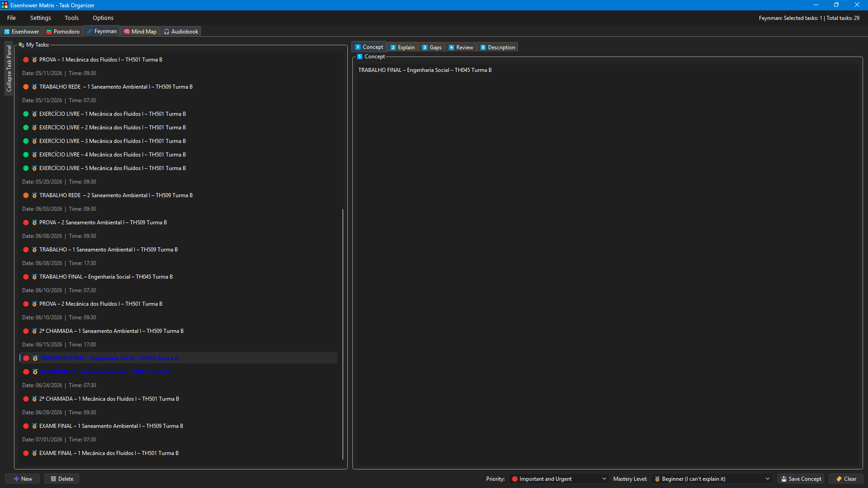Click green dot of EXERCÍCIO LIVRE – 1
This screenshot has height=488, width=868.
click(26, 114)
